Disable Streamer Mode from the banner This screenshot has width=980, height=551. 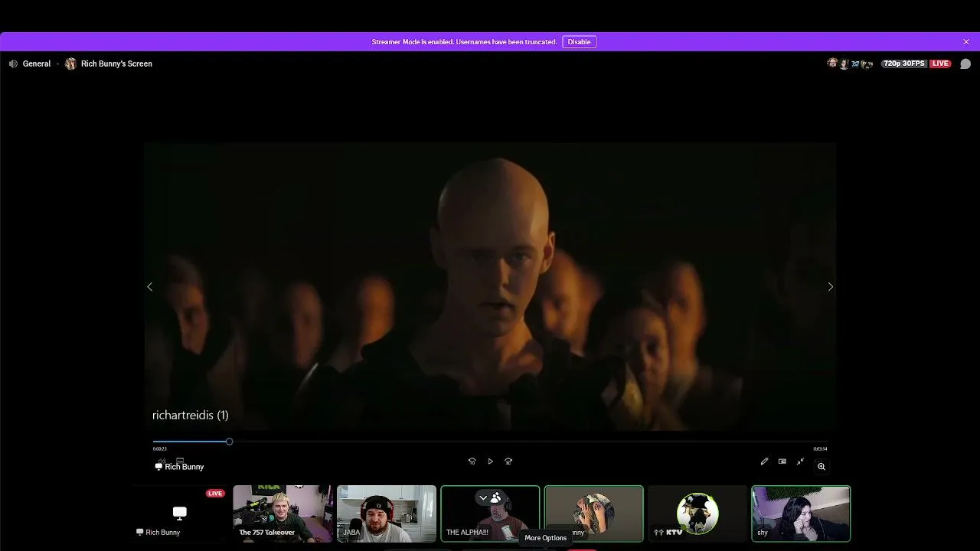click(579, 42)
